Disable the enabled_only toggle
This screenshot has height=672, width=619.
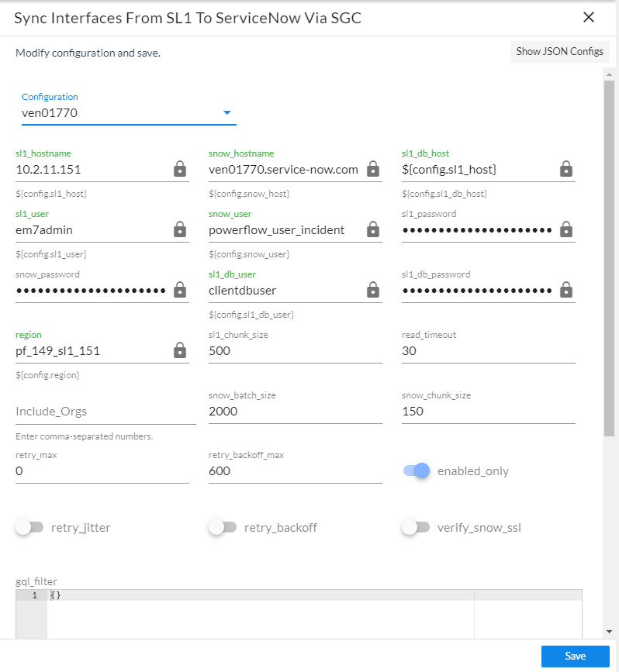tap(416, 470)
